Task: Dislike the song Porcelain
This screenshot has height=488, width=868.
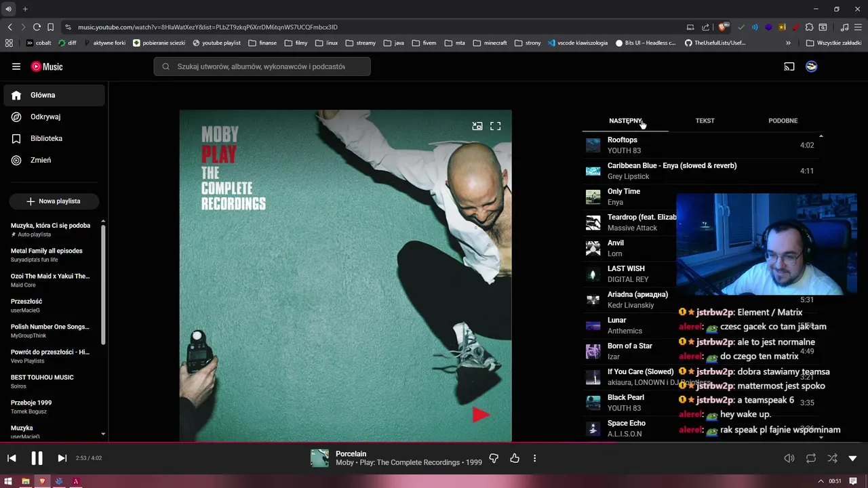Action: click(x=494, y=458)
